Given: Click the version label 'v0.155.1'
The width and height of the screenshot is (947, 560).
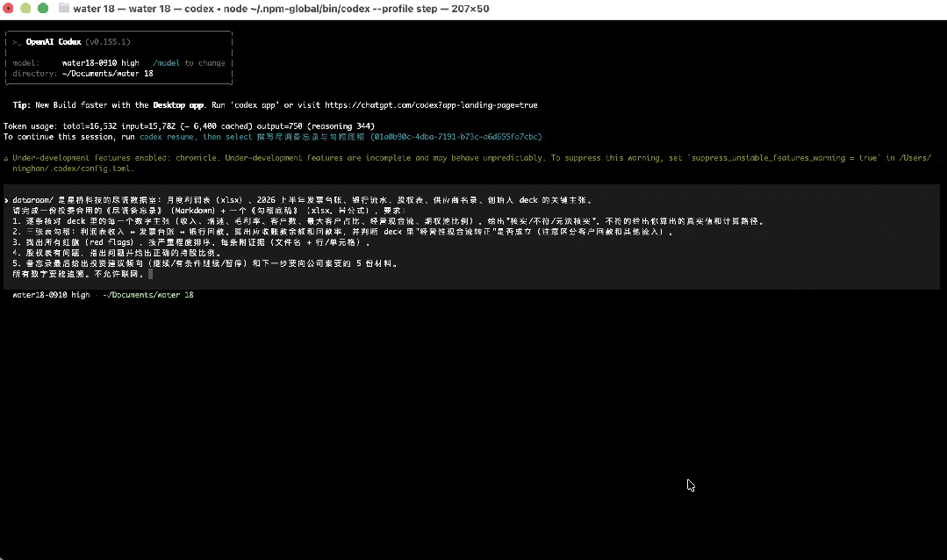Looking at the screenshot, I should [107, 41].
